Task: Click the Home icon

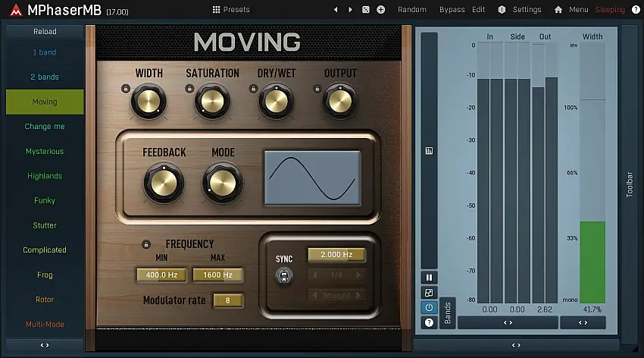Action: (558, 9)
